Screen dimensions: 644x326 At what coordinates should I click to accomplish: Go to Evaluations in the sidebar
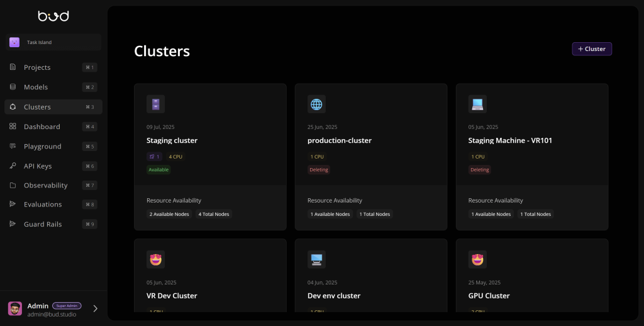tap(43, 205)
